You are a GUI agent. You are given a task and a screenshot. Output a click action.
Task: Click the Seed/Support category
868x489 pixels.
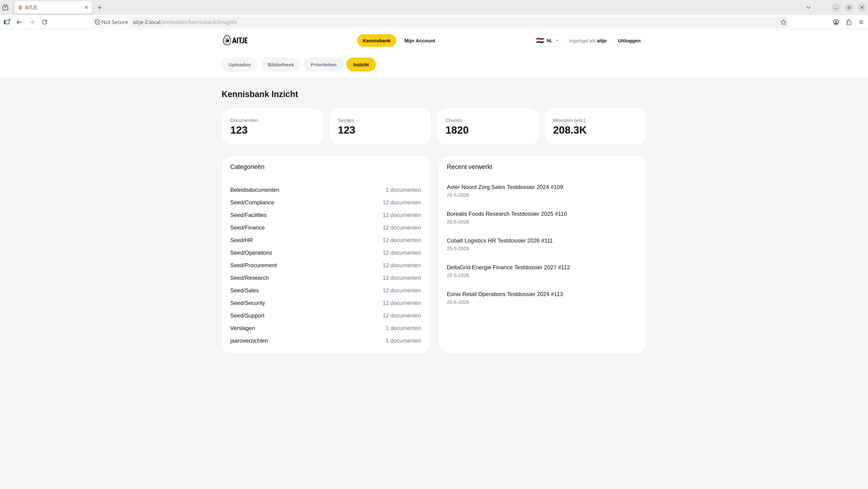coord(326,316)
